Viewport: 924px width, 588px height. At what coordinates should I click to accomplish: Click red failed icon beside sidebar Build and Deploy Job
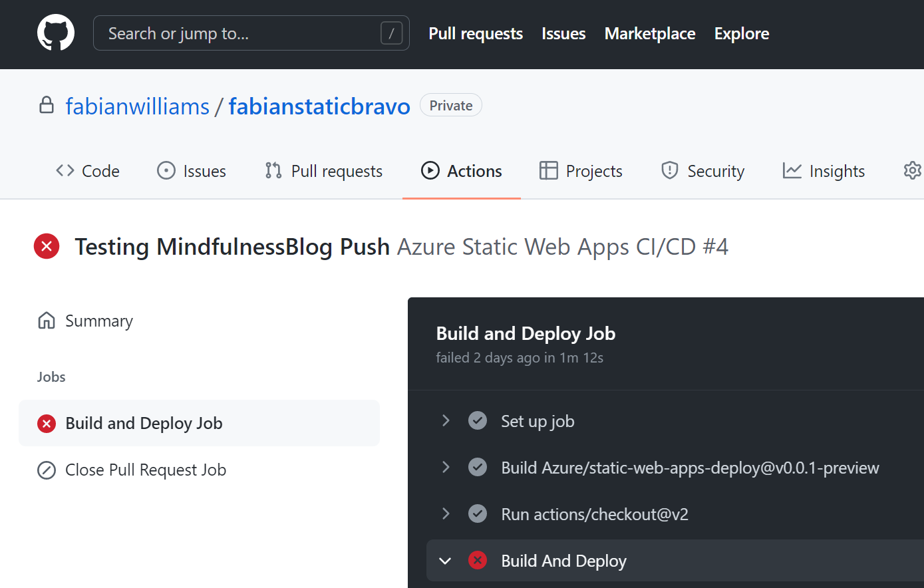pos(47,423)
